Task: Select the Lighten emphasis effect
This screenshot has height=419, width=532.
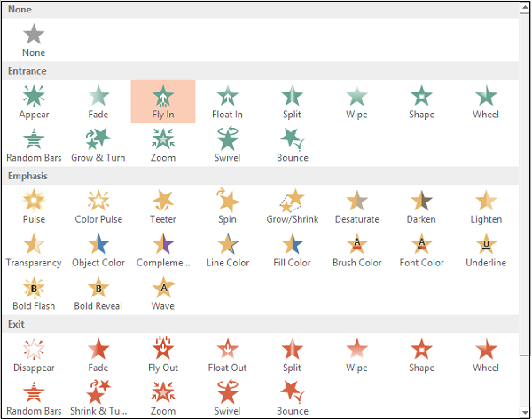Action: 486,207
